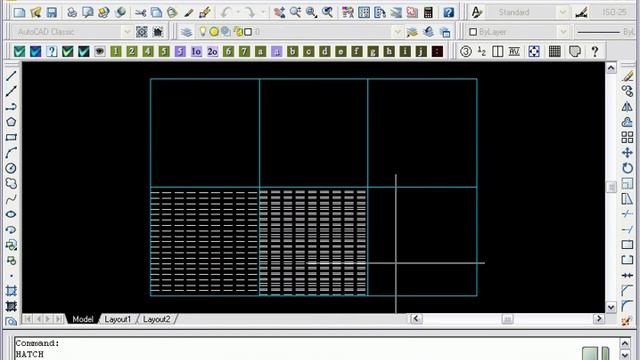
Task: Switch to the Layout2 tab
Action: (156, 319)
